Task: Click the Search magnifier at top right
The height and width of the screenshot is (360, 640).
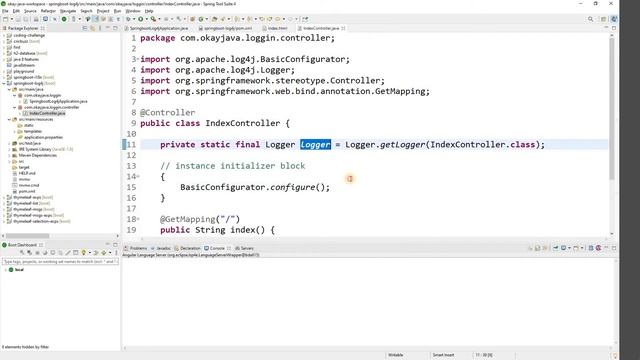Action: (590, 19)
